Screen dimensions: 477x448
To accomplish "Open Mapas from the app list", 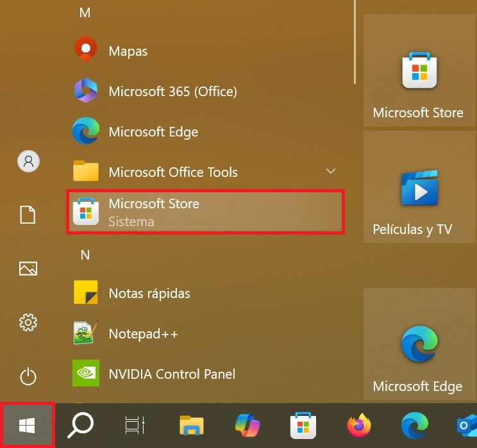I will 206,51.
